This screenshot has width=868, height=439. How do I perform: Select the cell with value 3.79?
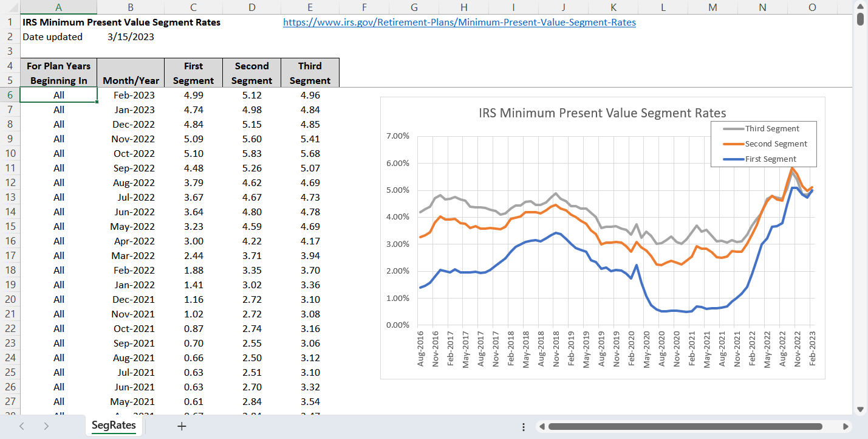193,183
